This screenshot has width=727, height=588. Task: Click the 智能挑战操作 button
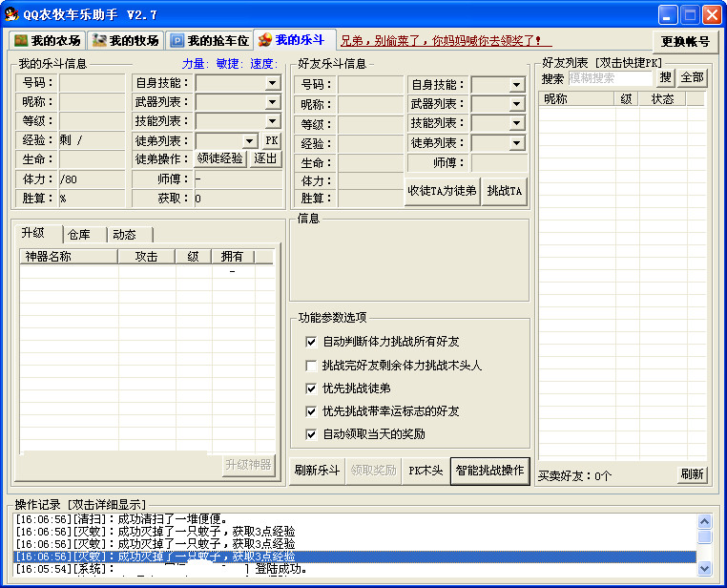(489, 471)
